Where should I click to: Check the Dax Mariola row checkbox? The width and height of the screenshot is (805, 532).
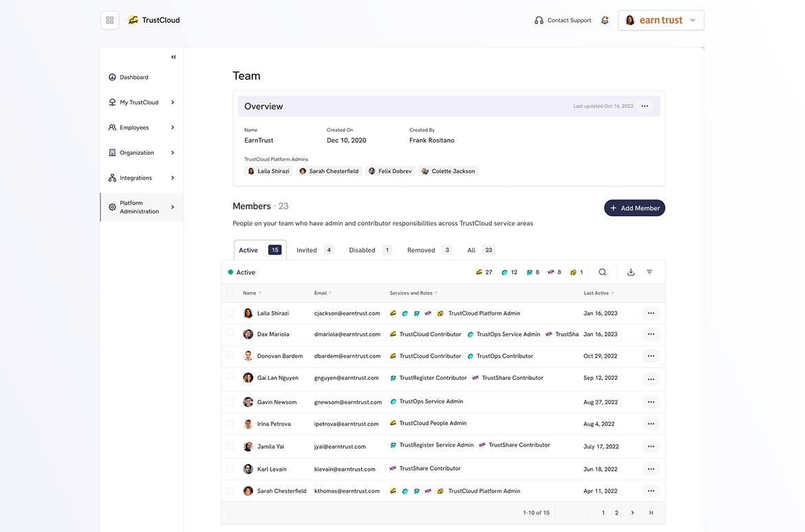[x=230, y=332]
